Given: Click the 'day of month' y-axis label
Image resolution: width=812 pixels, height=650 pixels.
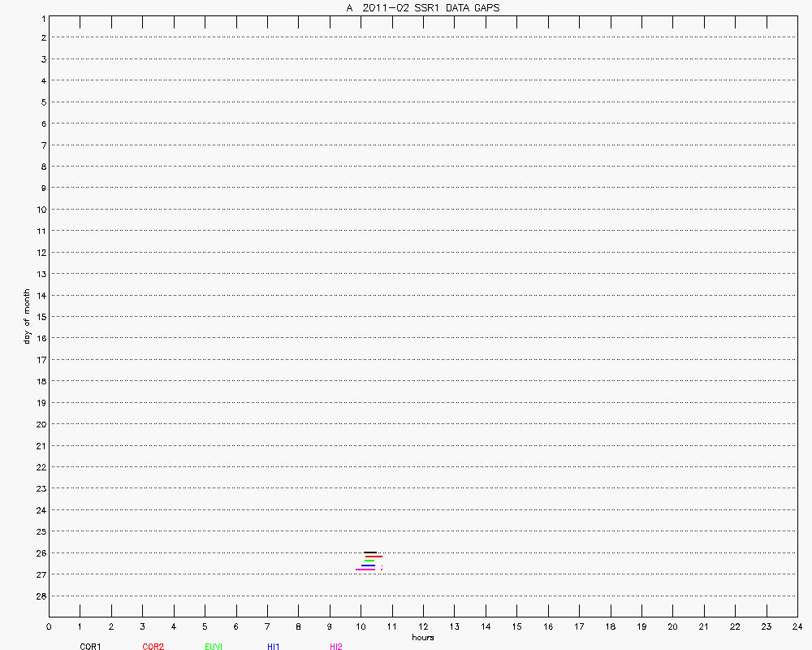Looking at the screenshot, I should (27, 316).
